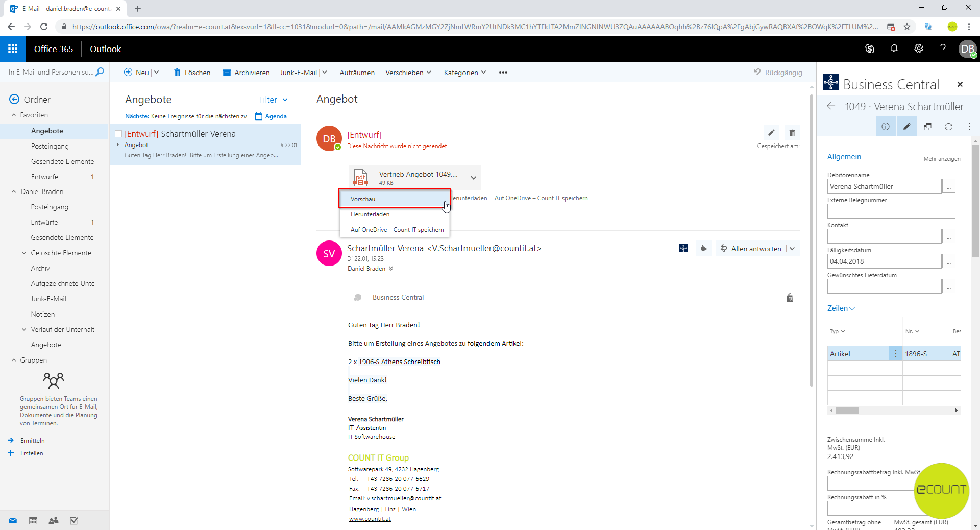
Task: Switch to People view in bottom bar
Action: pyautogui.click(x=54, y=521)
